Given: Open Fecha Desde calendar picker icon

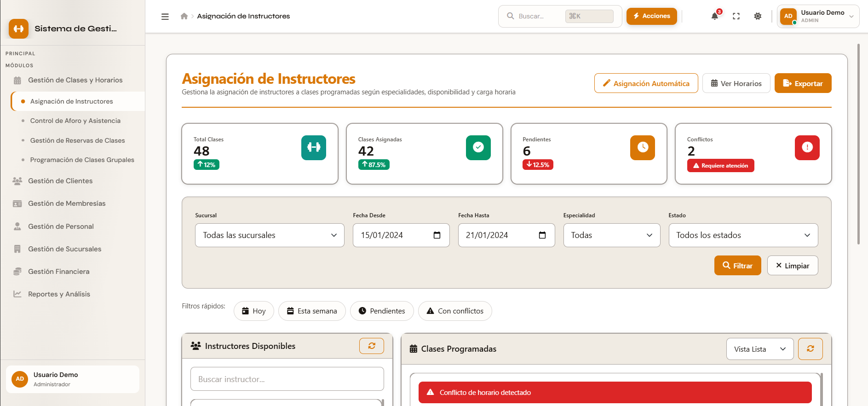Looking at the screenshot, I should [437, 235].
